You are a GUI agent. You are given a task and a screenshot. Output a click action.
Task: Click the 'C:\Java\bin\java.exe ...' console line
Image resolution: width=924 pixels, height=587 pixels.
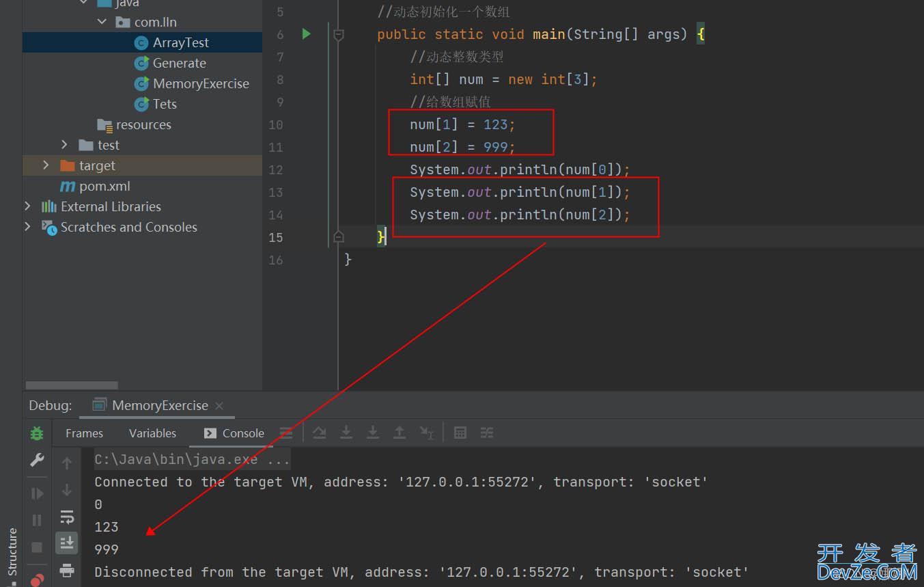192,459
